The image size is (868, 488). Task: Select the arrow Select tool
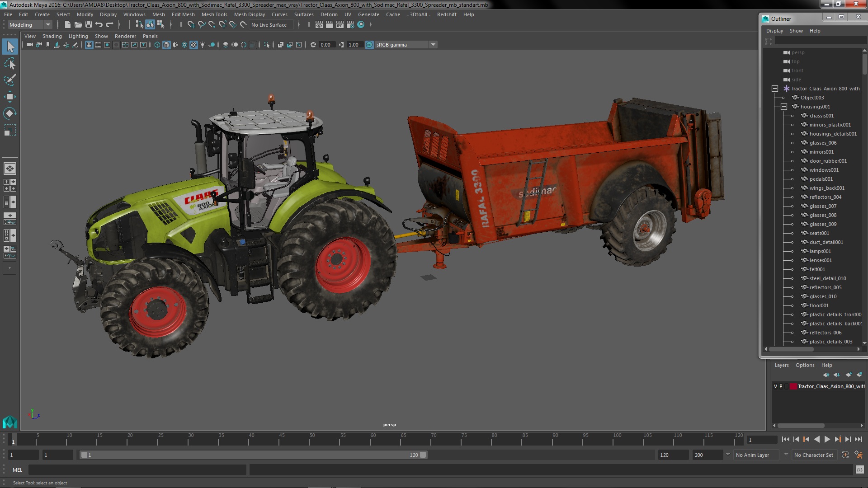click(10, 46)
